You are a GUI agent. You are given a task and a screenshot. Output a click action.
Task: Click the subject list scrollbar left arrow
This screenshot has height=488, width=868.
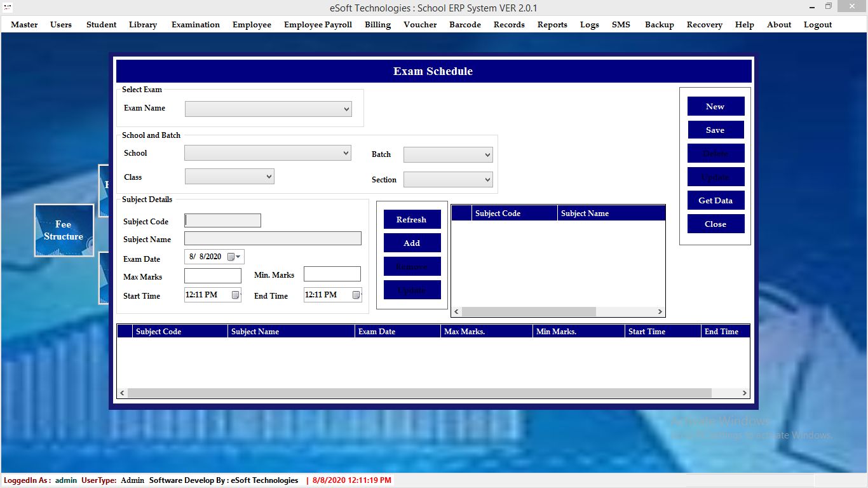coord(456,312)
